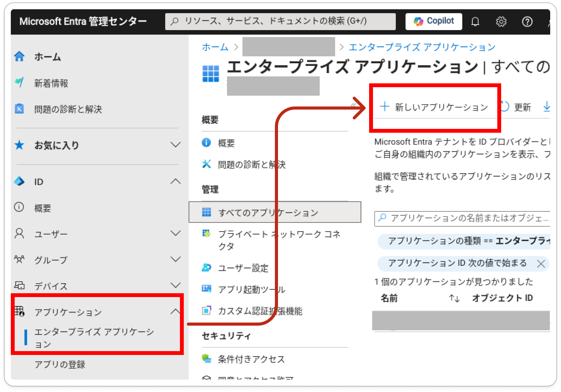Click the デバイス icon in sidebar

(19, 286)
